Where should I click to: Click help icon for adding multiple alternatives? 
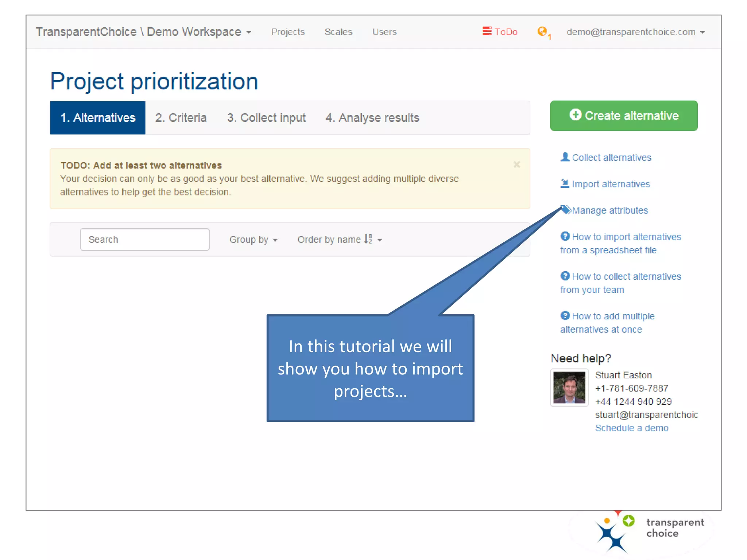[x=565, y=316]
